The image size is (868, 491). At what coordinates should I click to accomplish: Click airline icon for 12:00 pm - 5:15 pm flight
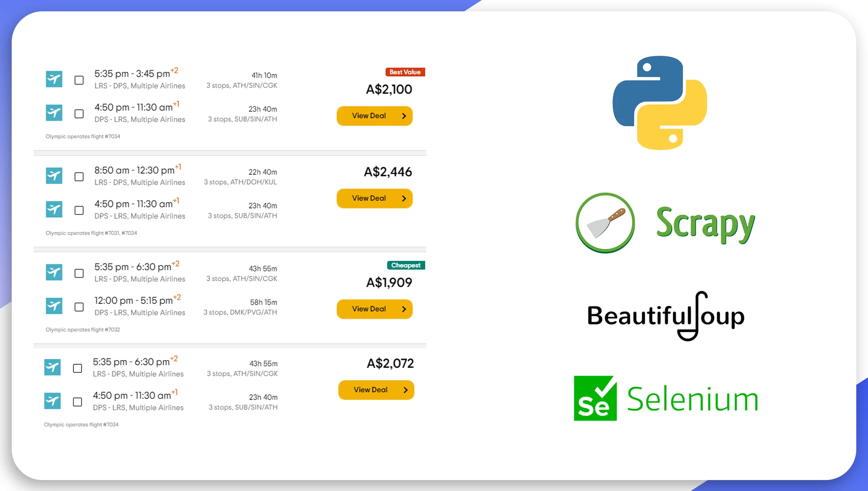point(54,306)
